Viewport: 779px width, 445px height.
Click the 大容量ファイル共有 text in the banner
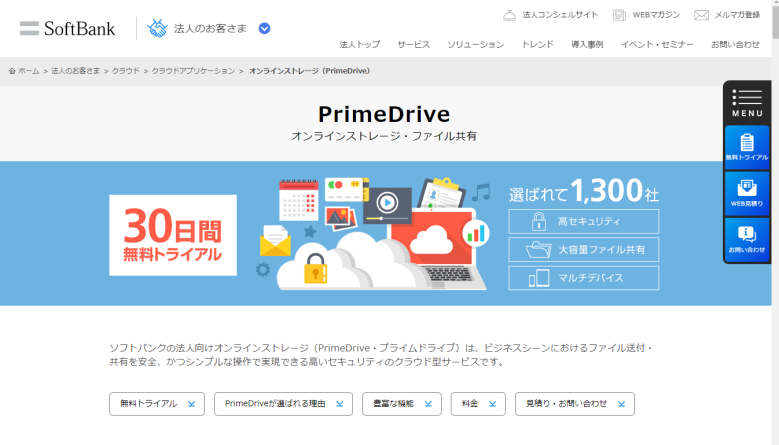[602, 249]
